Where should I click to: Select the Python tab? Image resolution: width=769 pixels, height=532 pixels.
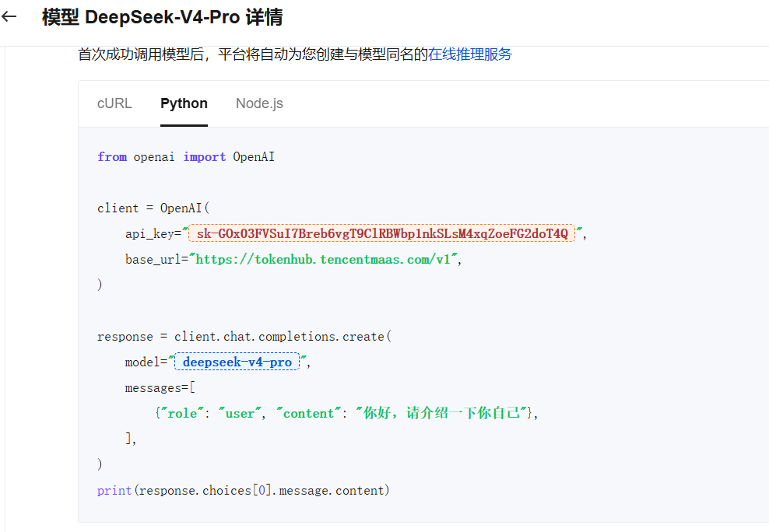point(184,103)
